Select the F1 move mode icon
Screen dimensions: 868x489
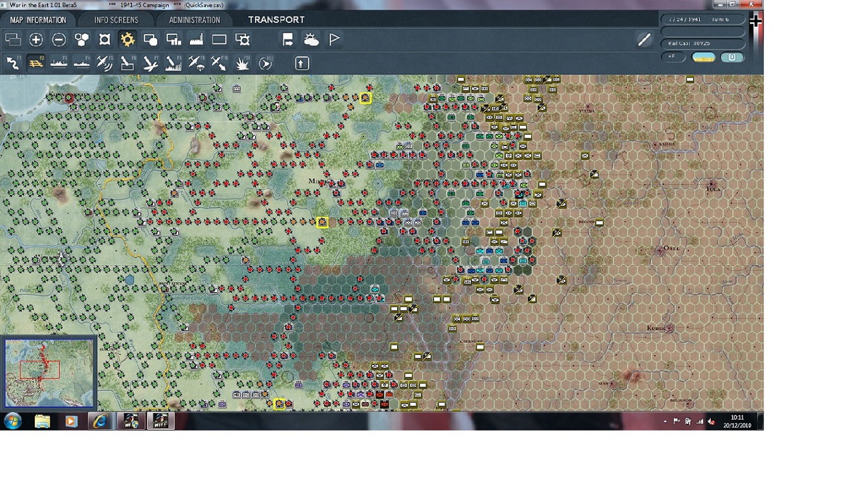point(13,63)
